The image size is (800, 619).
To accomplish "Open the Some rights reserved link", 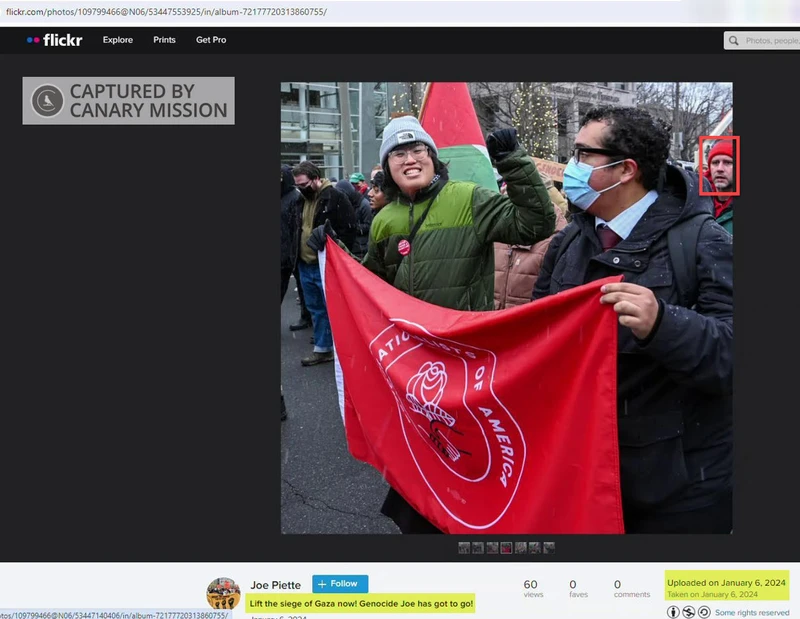I will [752, 612].
